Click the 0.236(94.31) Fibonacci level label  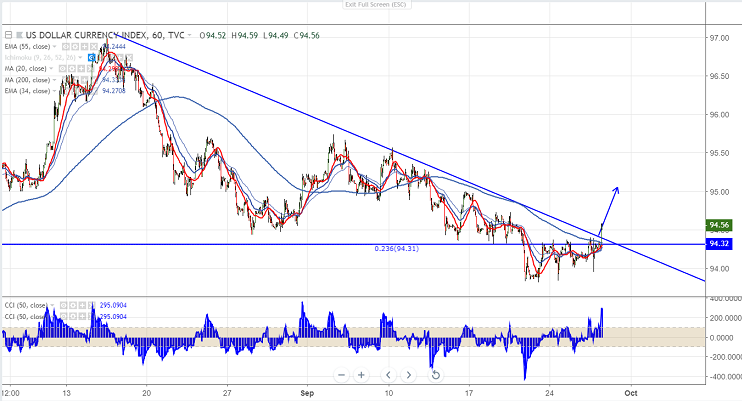397,249
